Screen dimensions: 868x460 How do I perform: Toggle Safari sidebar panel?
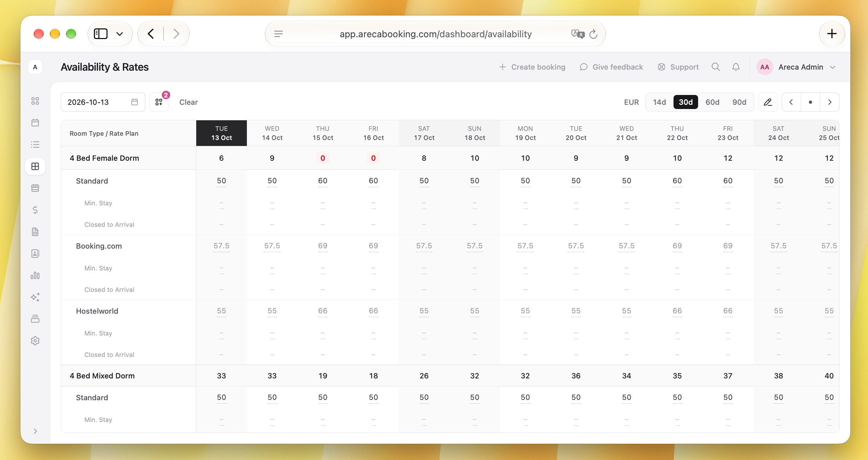101,34
